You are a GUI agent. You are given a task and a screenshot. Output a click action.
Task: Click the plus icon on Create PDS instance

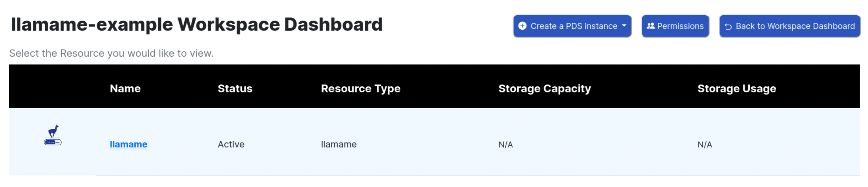click(x=522, y=26)
